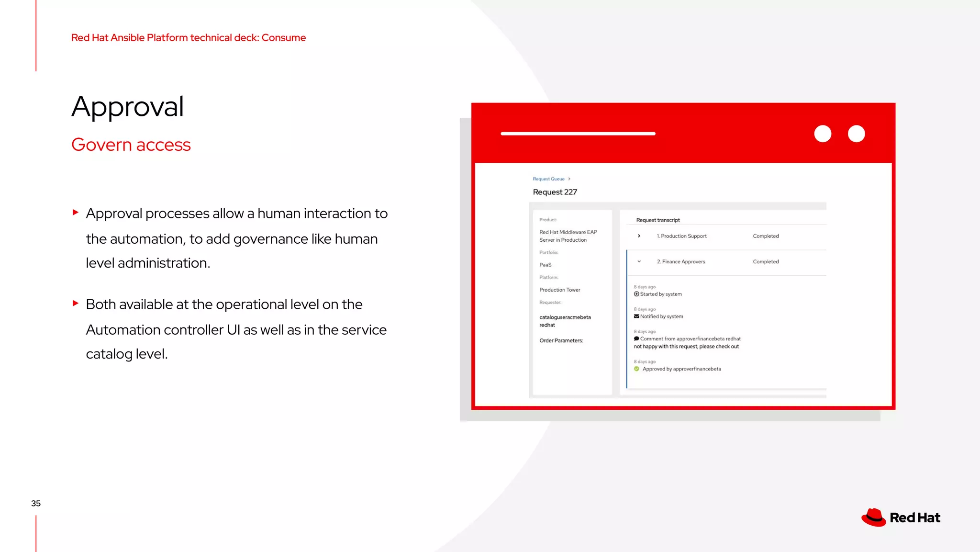Click the white bar in red header
This screenshot has height=552, width=980.
[578, 134]
